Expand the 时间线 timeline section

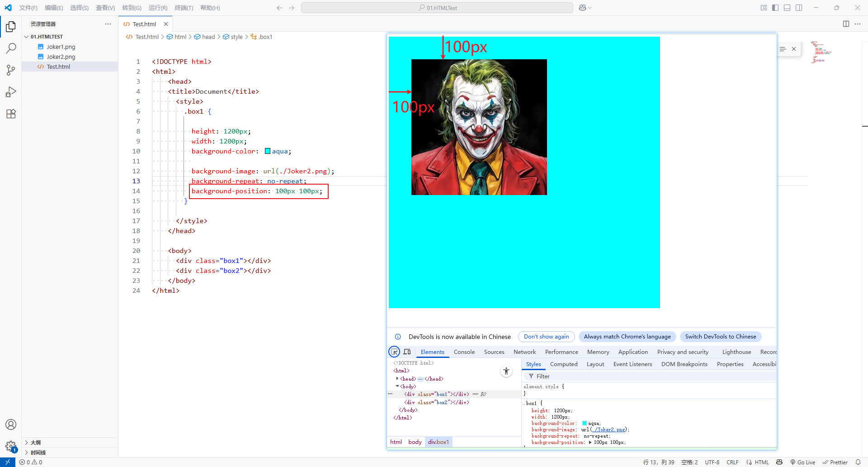coord(26,453)
